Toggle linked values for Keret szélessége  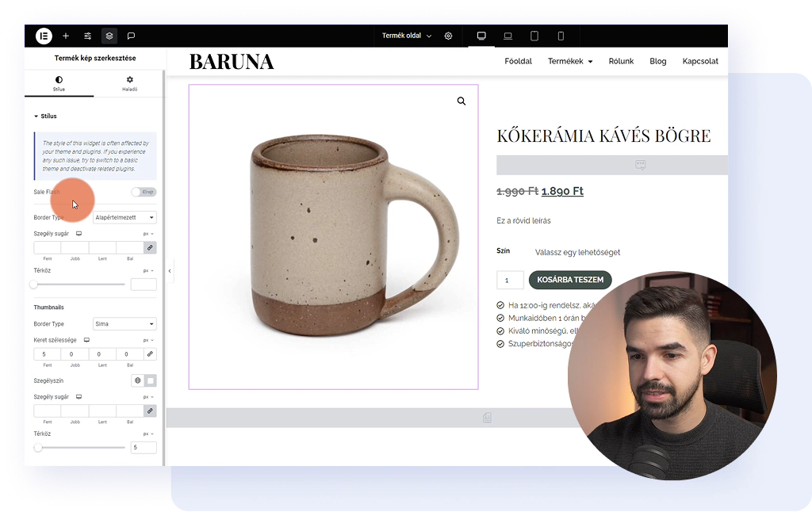click(x=150, y=354)
